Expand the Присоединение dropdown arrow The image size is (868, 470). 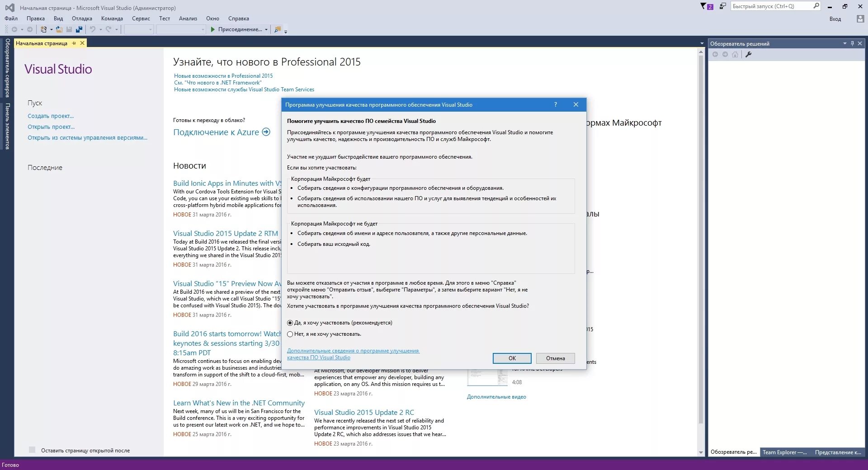(266, 30)
